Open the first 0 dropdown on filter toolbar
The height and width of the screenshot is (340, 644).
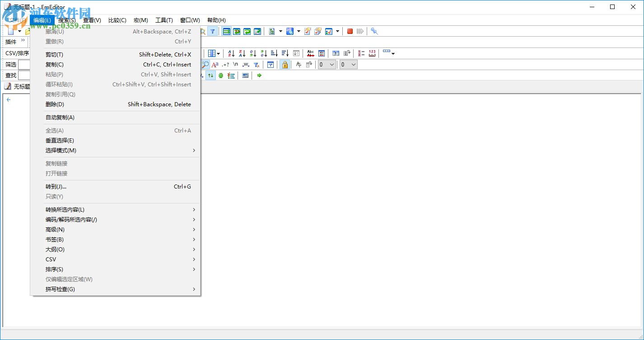pyautogui.click(x=327, y=64)
